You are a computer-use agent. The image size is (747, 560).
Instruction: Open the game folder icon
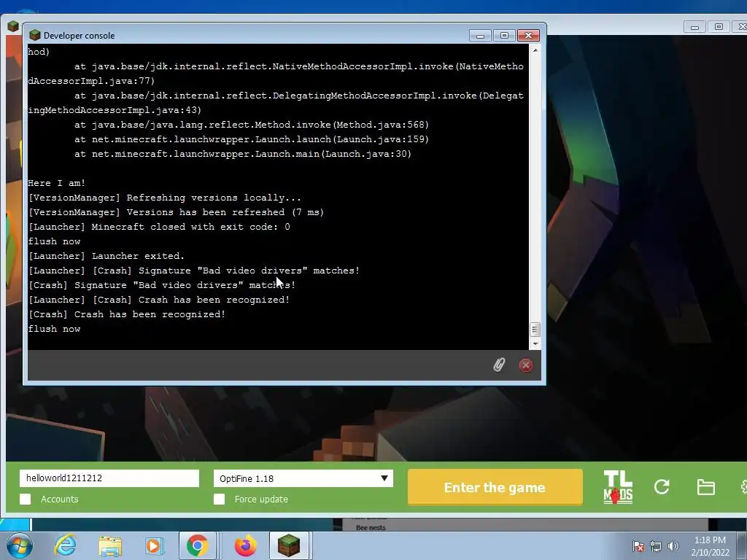click(x=705, y=487)
